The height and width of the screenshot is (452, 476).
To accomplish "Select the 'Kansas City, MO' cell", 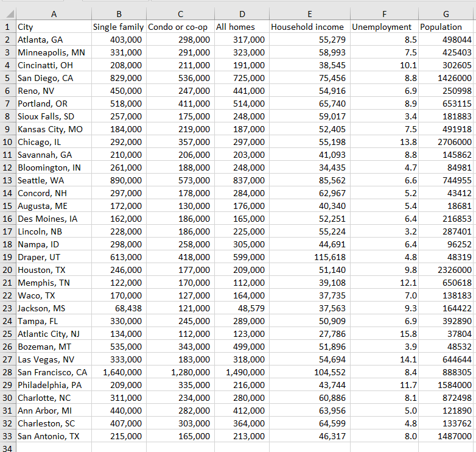I will click(x=54, y=129).
